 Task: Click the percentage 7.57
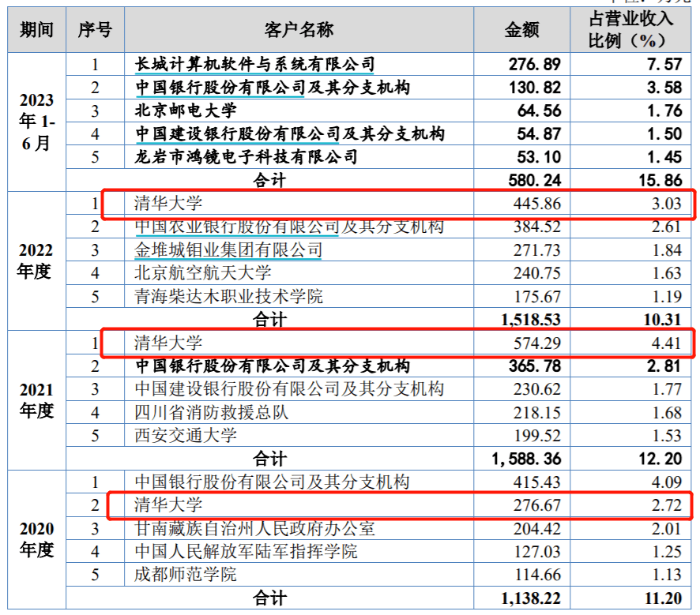click(x=664, y=64)
